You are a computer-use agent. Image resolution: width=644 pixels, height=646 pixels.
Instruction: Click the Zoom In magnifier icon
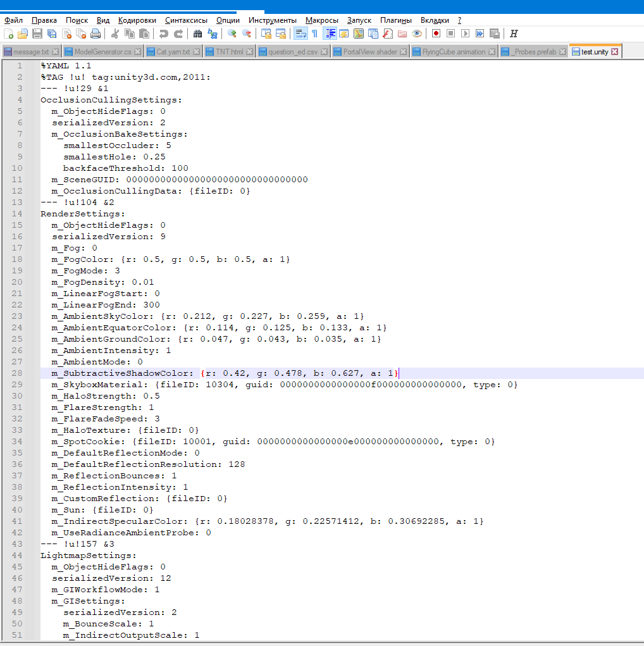point(232,34)
